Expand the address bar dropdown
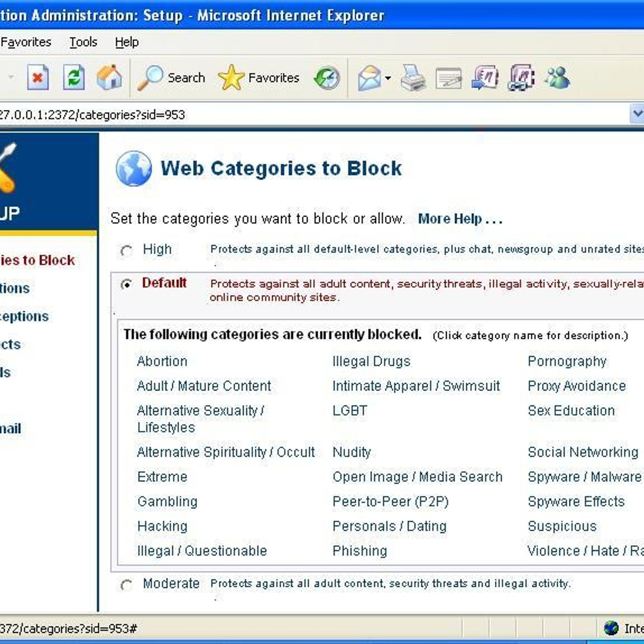This screenshot has width=644, height=644. [636, 114]
